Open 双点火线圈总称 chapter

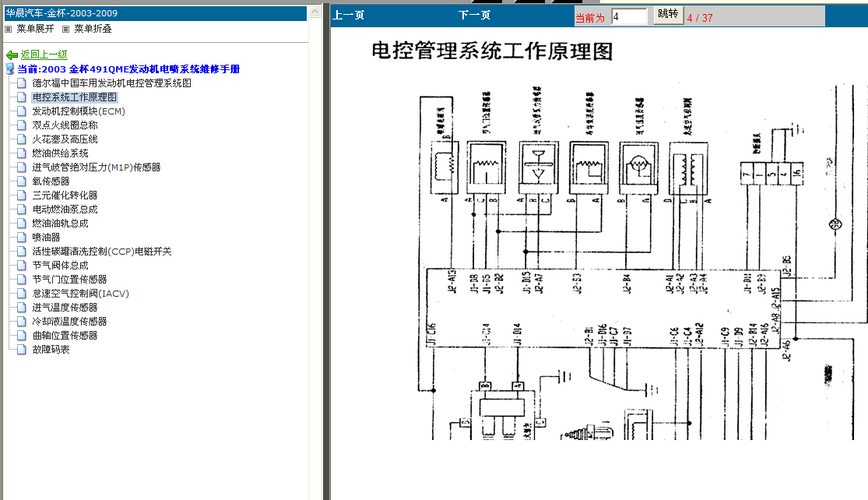65,125
